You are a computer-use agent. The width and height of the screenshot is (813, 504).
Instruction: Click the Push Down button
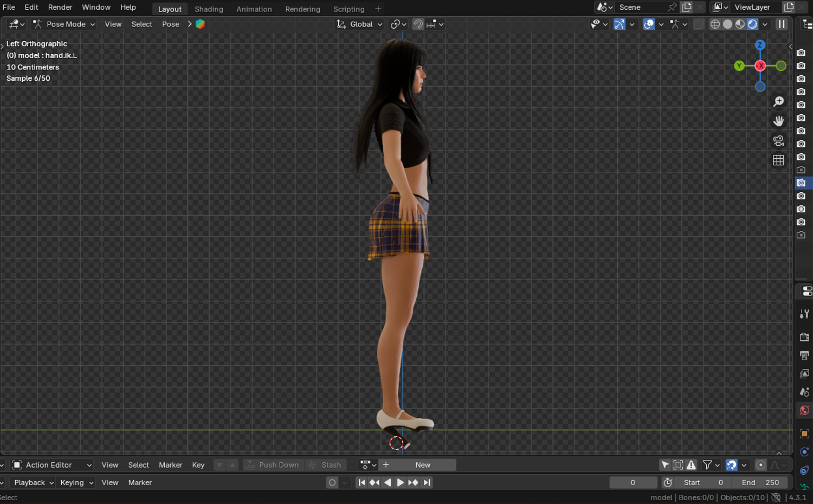(273, 465)
